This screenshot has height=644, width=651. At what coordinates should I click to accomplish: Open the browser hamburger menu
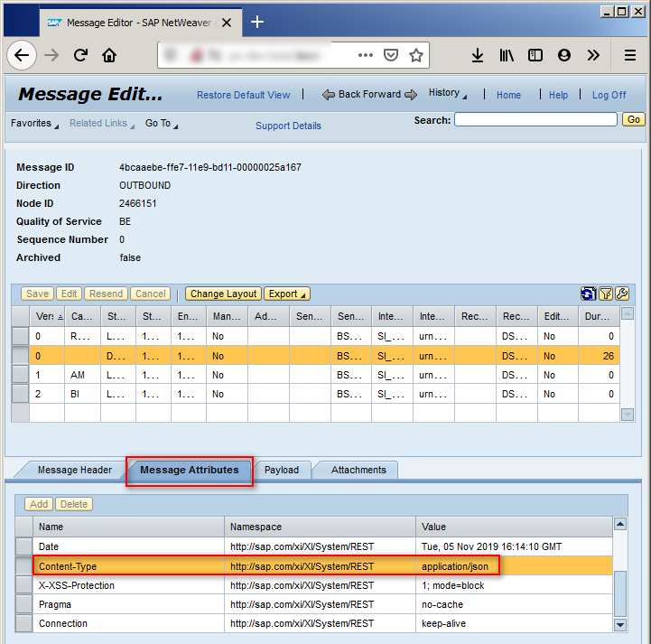click(630, 55)
